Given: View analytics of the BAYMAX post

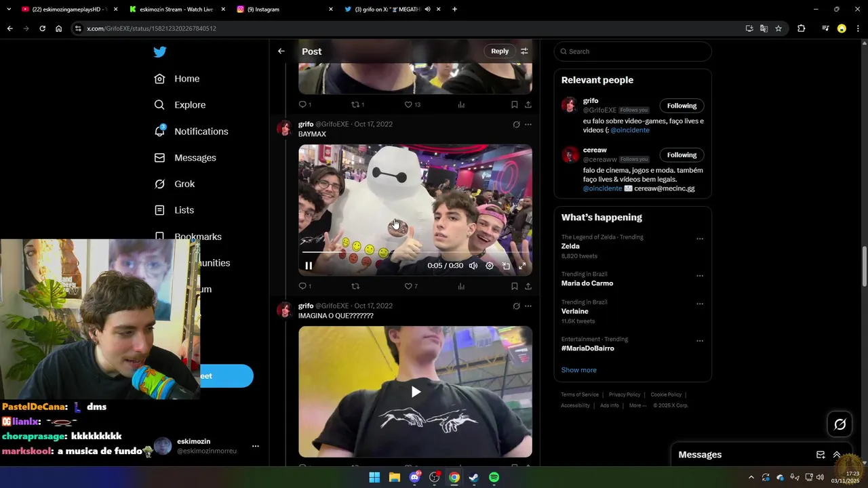Looking at the screenshot, I should 461,286.
